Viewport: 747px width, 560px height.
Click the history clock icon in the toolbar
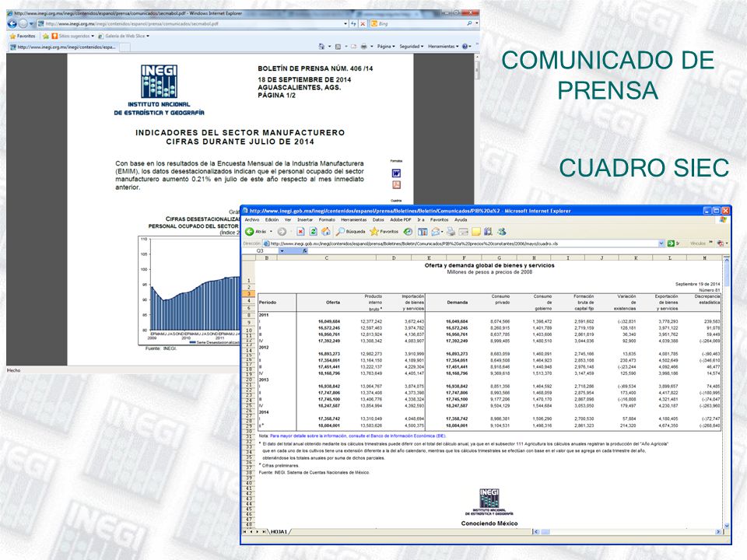click(x=408, y=232)
